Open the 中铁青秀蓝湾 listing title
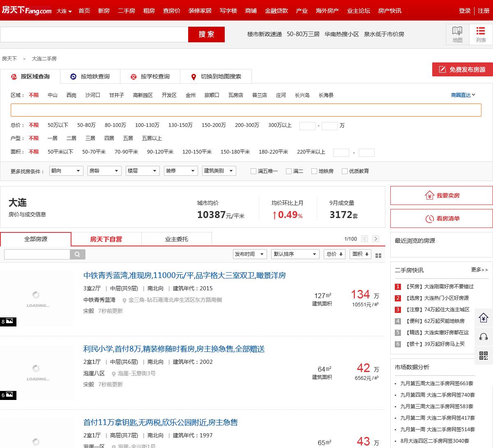 click(184, 276)
